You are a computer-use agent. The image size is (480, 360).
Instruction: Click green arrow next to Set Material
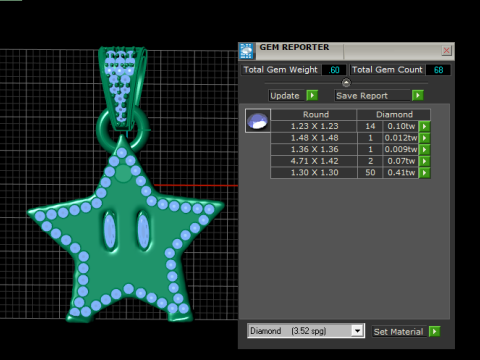pos(434,332)
